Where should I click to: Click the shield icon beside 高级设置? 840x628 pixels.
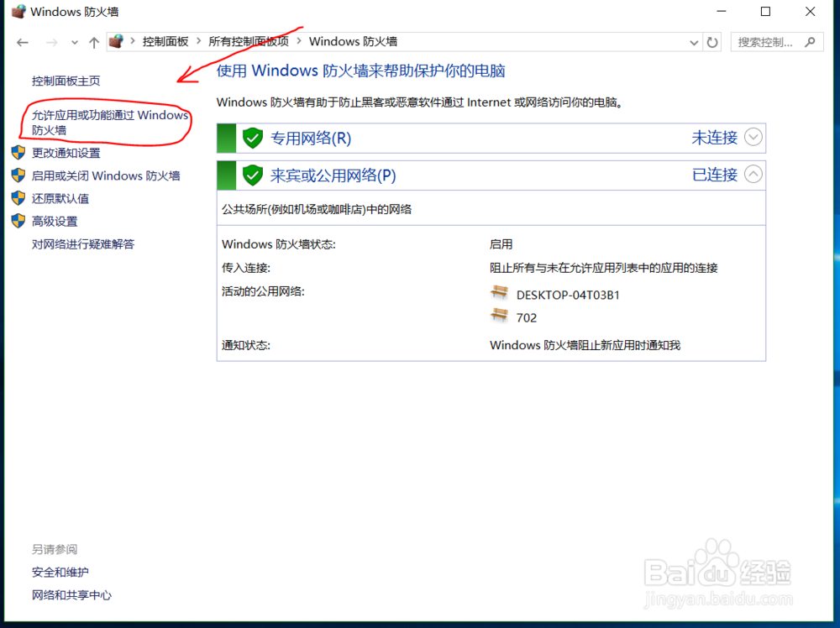tap(18, 221)
